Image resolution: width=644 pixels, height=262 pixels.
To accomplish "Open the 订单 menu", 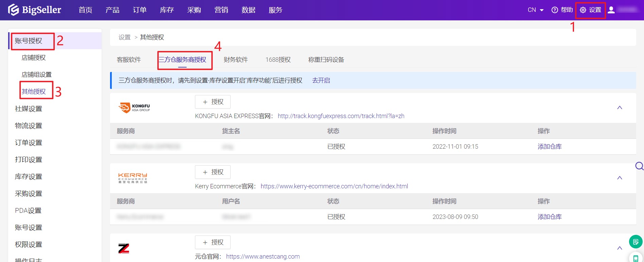I will click(140, 10).
